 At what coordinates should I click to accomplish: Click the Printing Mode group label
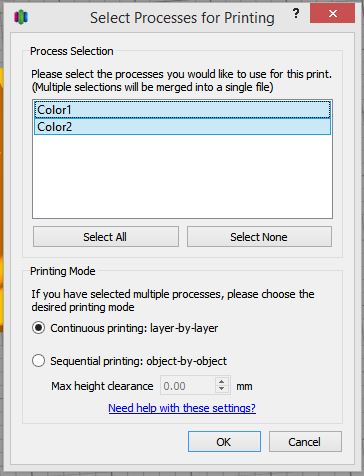[63, 271]
